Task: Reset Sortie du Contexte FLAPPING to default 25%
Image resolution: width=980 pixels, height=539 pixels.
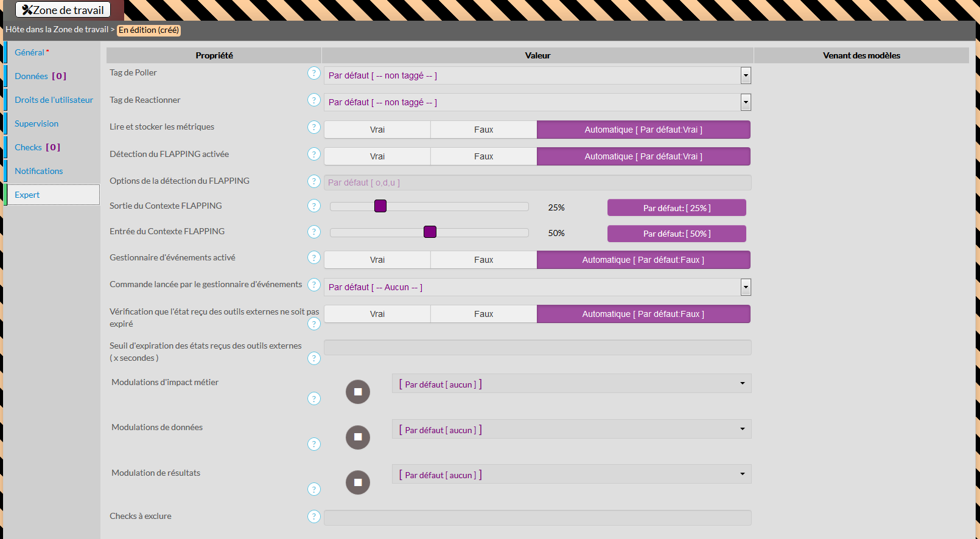Action: click(676, 208)
